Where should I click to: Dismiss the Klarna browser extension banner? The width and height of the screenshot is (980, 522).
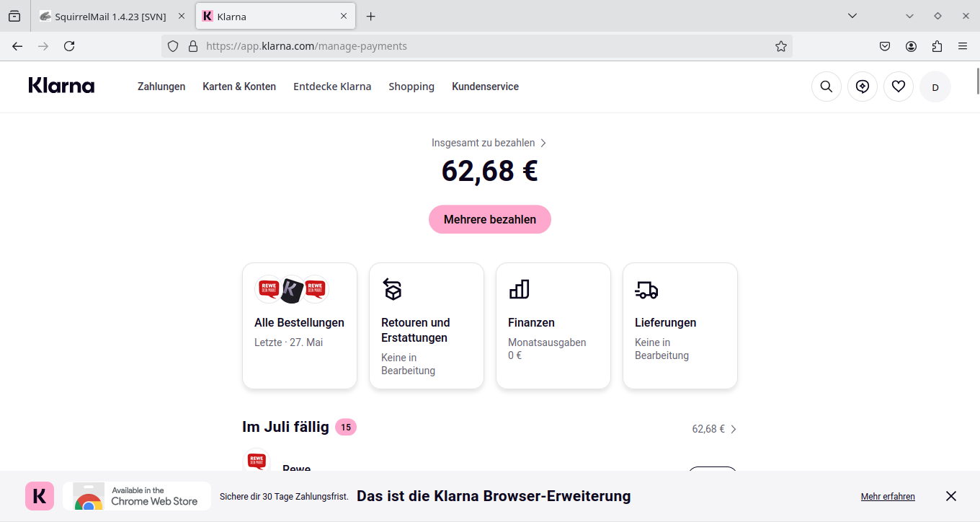(x=951, y=496)
